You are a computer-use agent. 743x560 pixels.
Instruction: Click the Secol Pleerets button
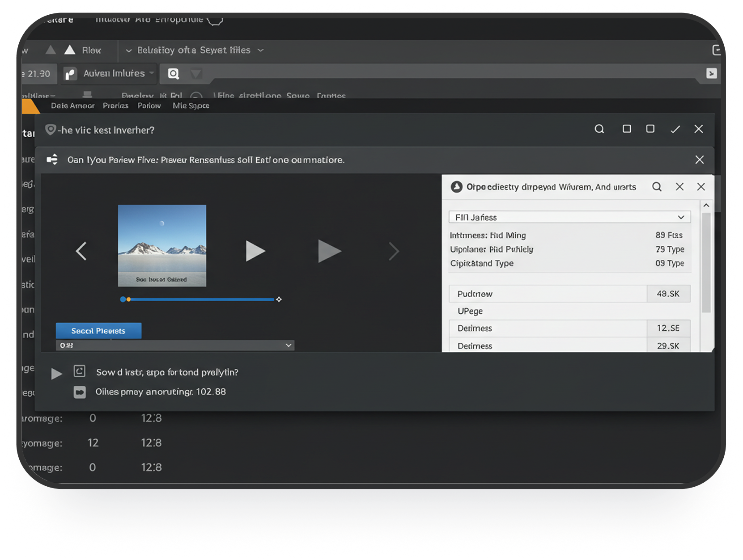(x=98, y=331)
